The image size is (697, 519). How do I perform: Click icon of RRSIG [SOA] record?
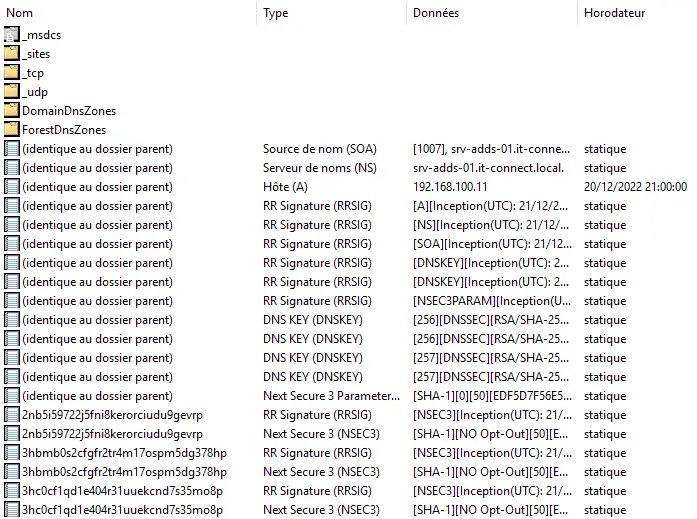click(x=12, y=244)
